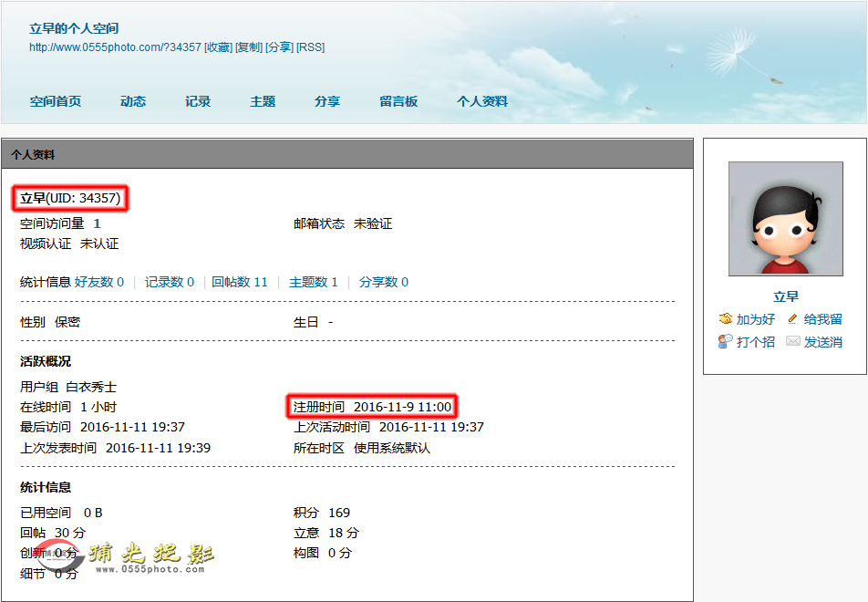Screen dimensions: 868x602
Task: Go to the 记录 tab
Action: [198, 101]
